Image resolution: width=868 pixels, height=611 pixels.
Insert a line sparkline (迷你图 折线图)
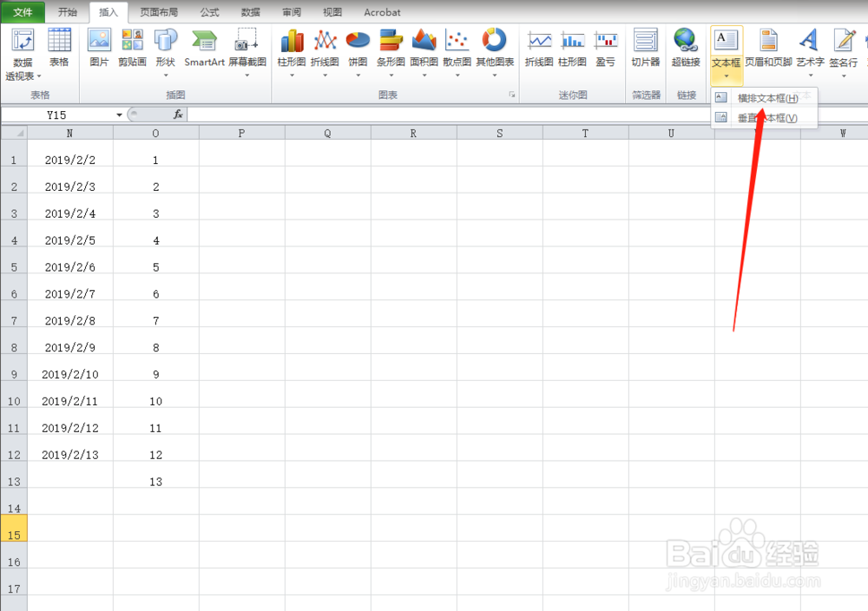(539, 48)
